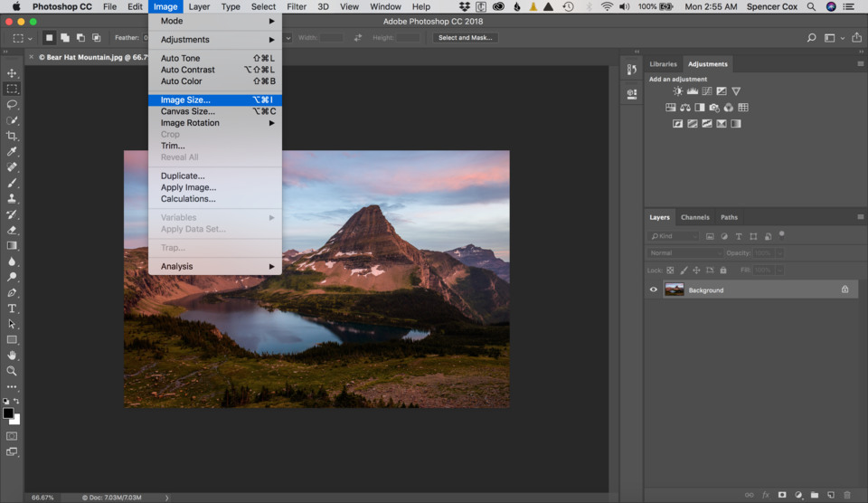Viewport: 868px width, 503px height.
Task: Click the foreground color swatch
Action: [x=8, y=413]
